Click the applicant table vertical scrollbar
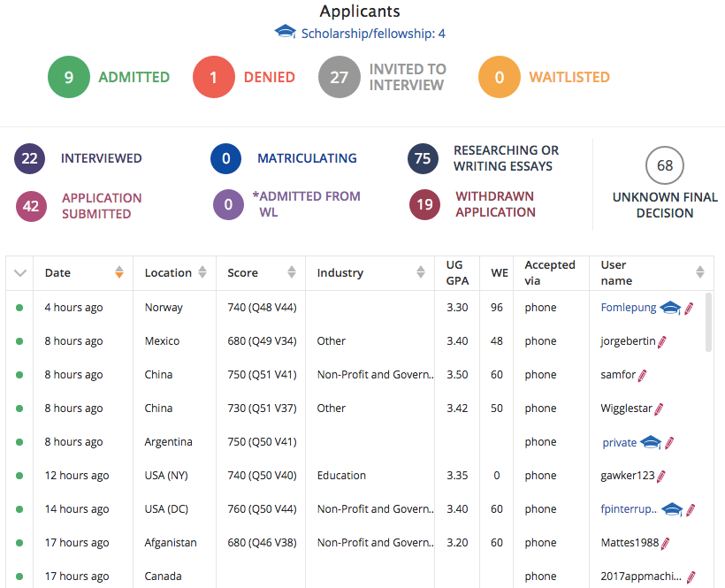The image size is (725, 588). [708, 323]
